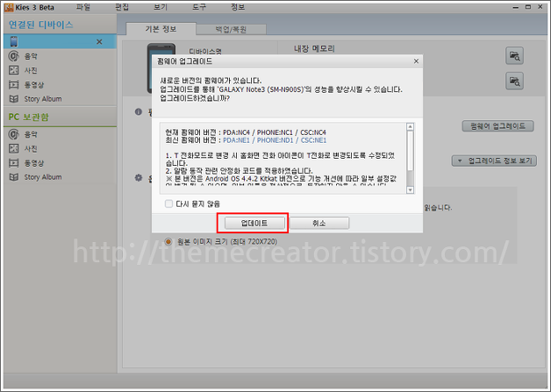Screen dimensions: 551x392
Task: Click scroll down arrow in firmware notes
Action: 410,189
